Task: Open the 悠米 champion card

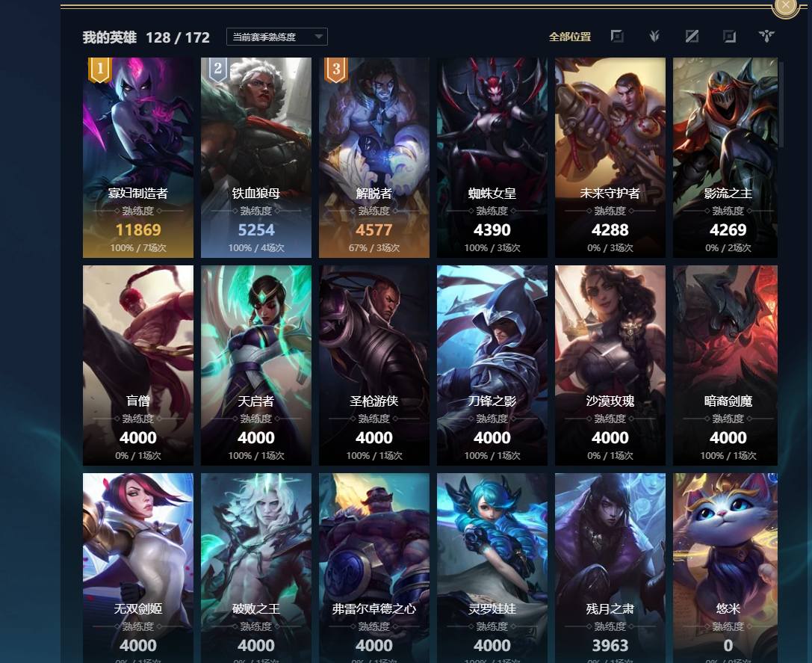Action: (x=725, y=567)
